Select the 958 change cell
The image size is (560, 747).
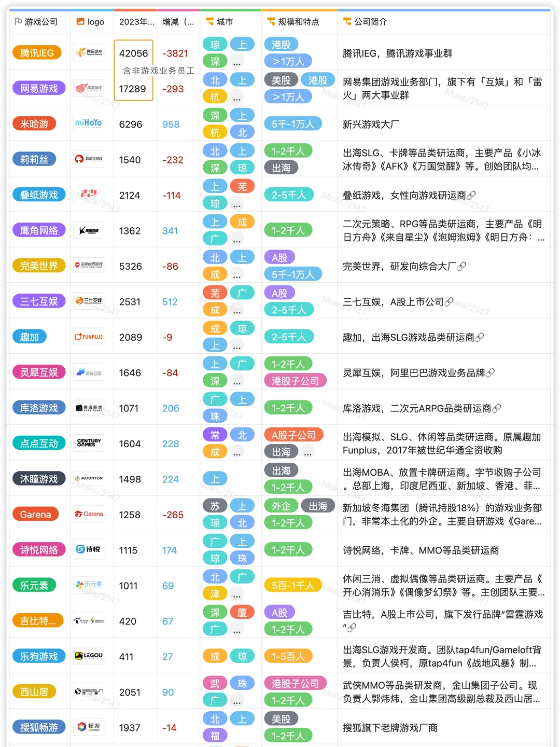(x=178, y=124)
